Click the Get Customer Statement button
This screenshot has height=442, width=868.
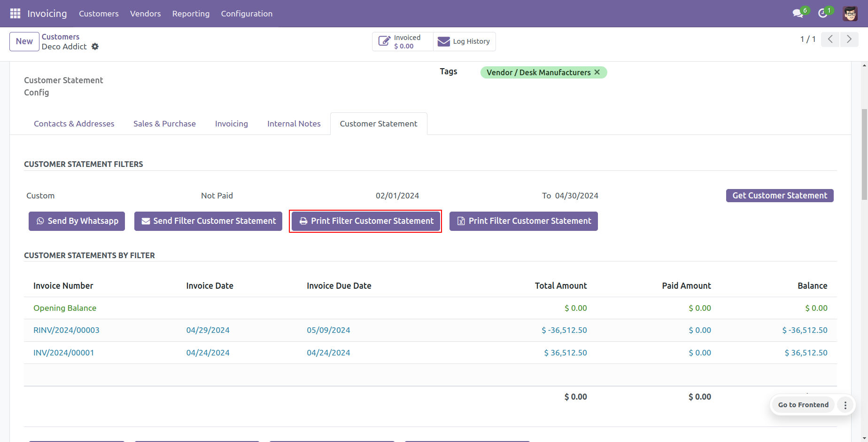coord(780,196)
